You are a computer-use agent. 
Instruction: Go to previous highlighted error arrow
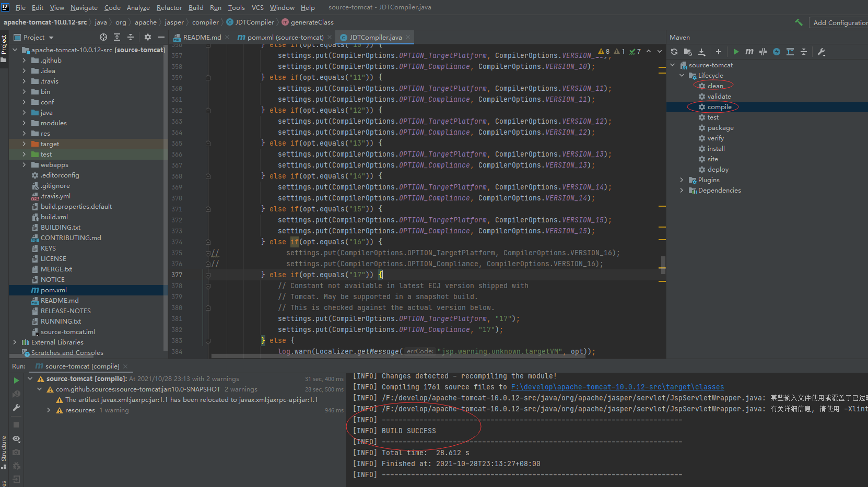pos(649,51)
